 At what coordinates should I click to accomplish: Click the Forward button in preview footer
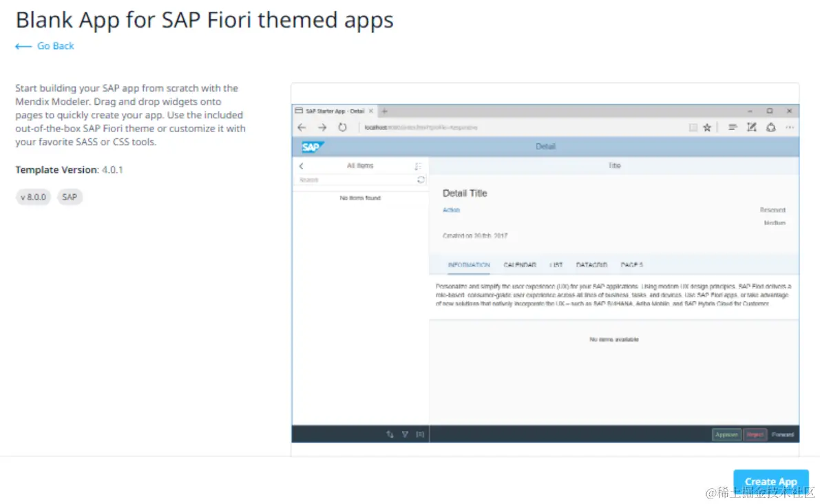[783, 434]
